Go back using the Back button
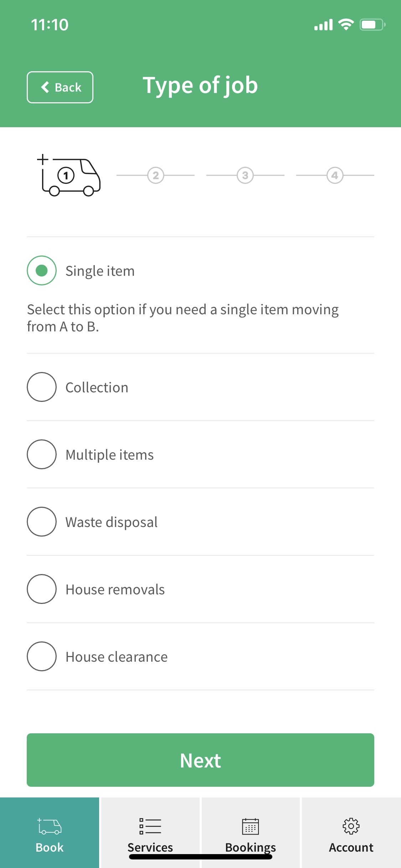401x868 pixels. (60, 87)
